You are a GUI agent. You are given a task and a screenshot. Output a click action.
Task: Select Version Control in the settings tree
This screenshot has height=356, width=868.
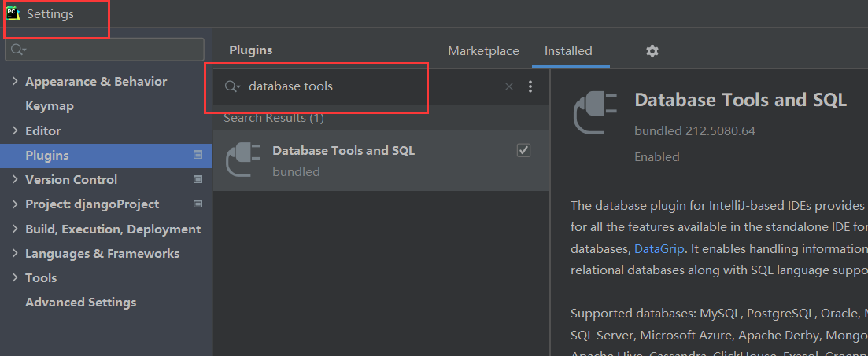(x=72, y=180)
